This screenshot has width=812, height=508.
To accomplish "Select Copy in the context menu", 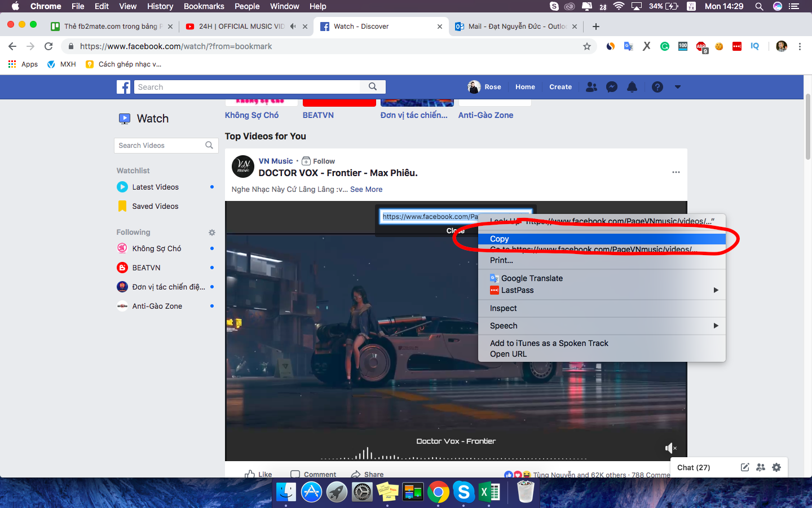I will 499,239.
